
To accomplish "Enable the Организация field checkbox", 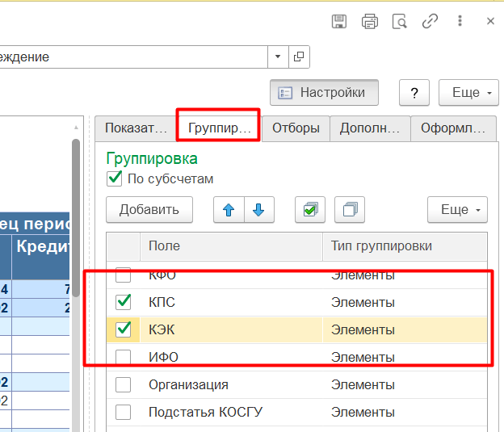I will [x=124, y=385].
